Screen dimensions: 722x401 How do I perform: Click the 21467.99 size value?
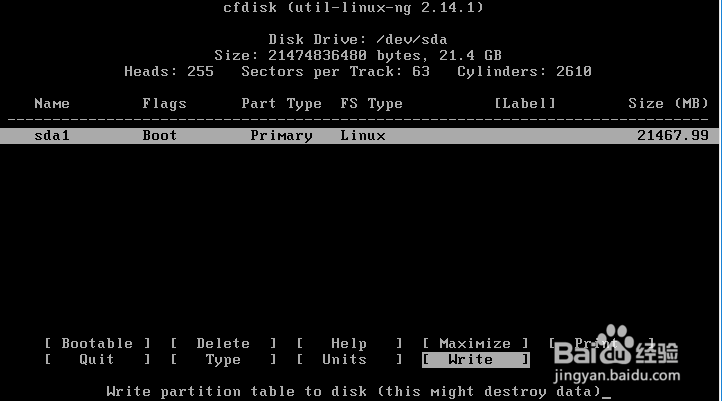click(673, 135)
